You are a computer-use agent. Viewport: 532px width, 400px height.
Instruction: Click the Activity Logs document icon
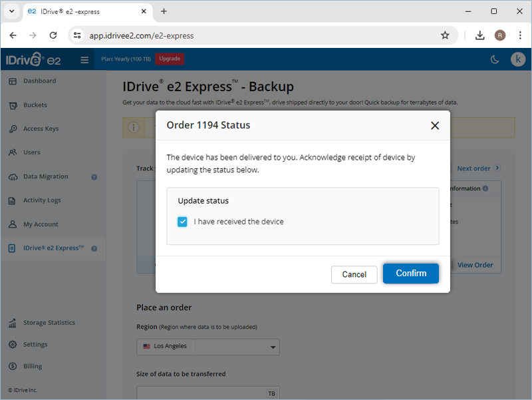(x=12, y=201)
